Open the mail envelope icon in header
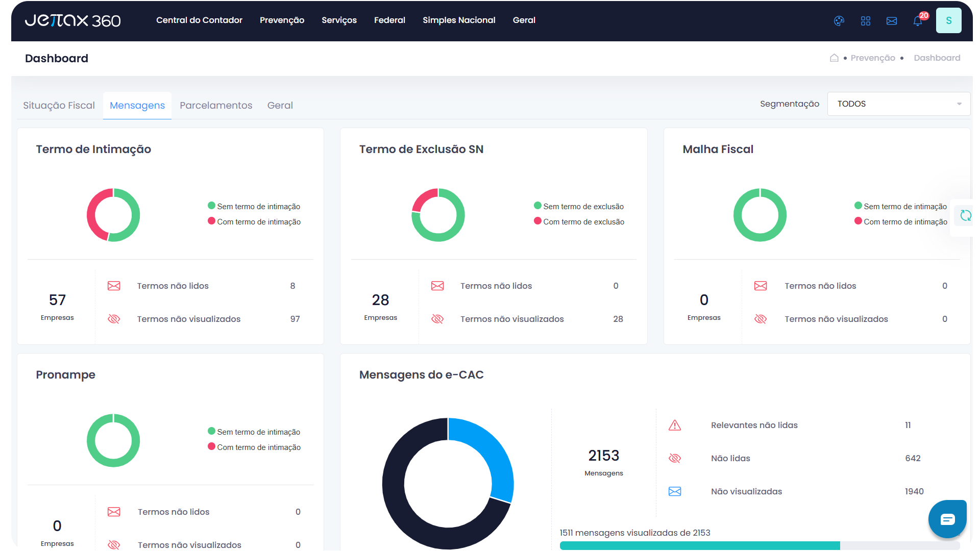The width and height of the screenshot is (980, 551). coord(892,21)
